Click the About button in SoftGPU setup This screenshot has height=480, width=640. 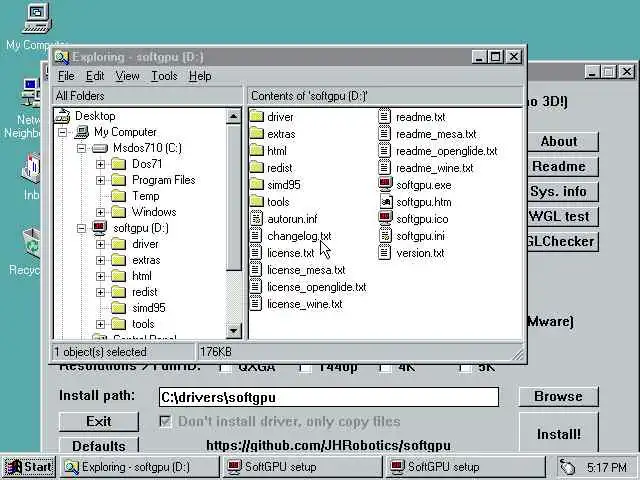563,141
